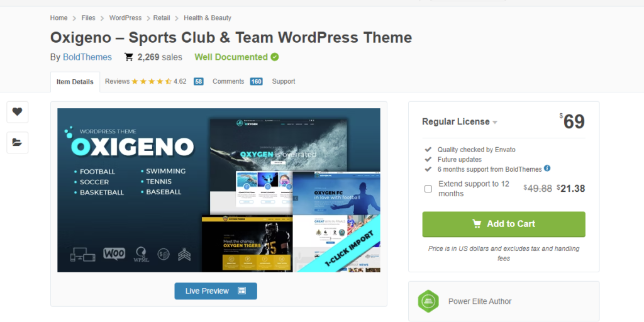The width and height of the screenshot is (644, 322).
Task: Click the add to collection folder icon
Action: point(17,143)
